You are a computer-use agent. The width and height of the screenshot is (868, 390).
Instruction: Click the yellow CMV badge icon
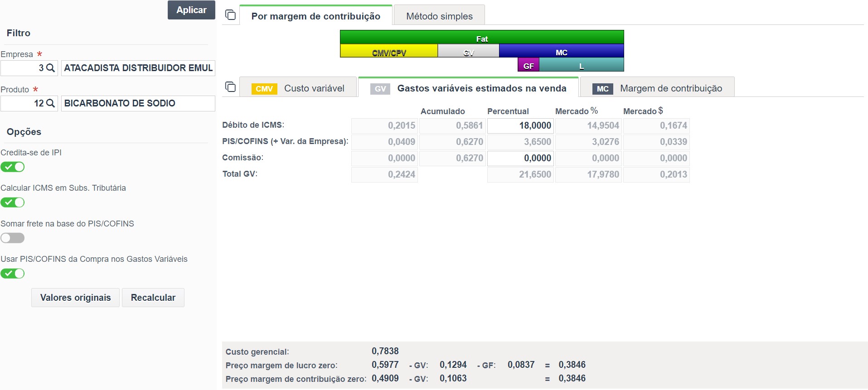(x=264, y=89)
